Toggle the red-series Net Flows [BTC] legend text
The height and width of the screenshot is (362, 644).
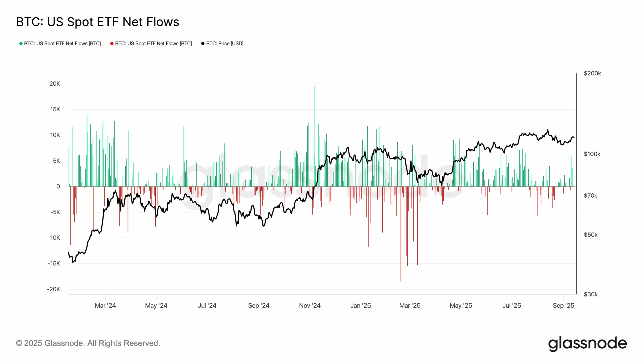tap(153, 43)
